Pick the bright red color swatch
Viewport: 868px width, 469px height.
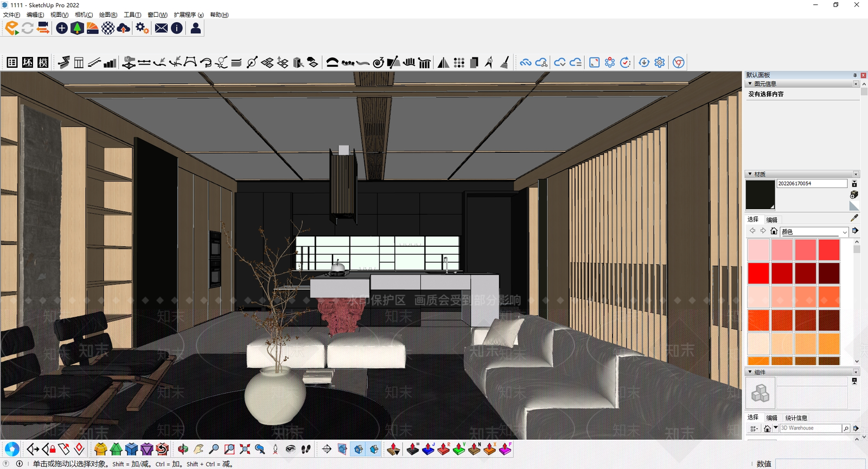[x=758, y=273]
